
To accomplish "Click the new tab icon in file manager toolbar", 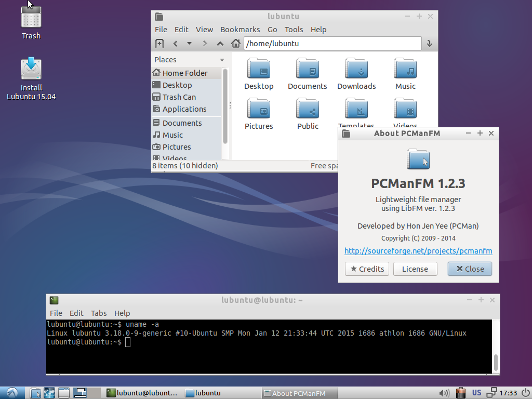I will pyautogui.click(x=159, y=44).
